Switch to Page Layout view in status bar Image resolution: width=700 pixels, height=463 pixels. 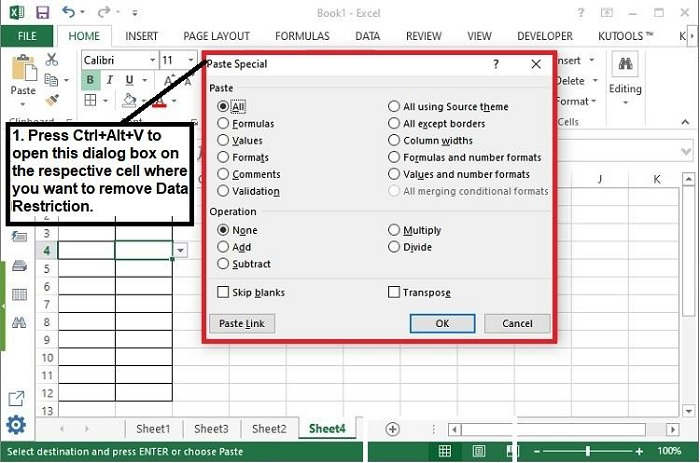click(x=479, y=451)
